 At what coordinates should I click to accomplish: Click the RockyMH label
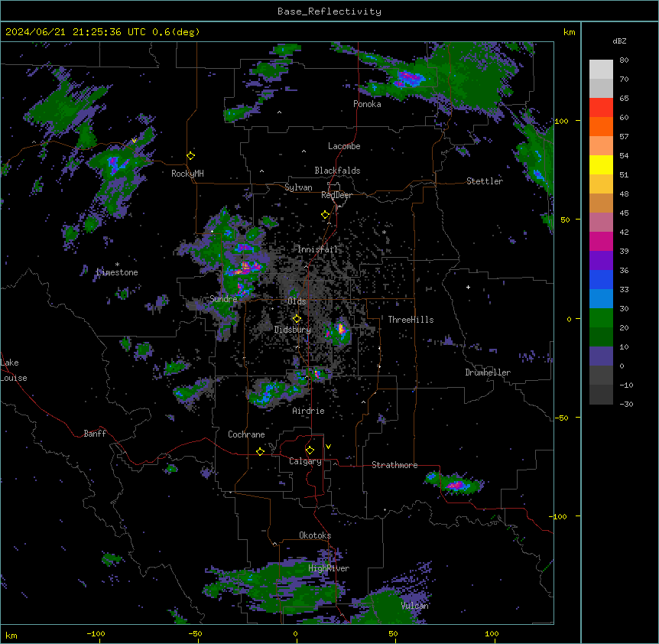(187, 174)
